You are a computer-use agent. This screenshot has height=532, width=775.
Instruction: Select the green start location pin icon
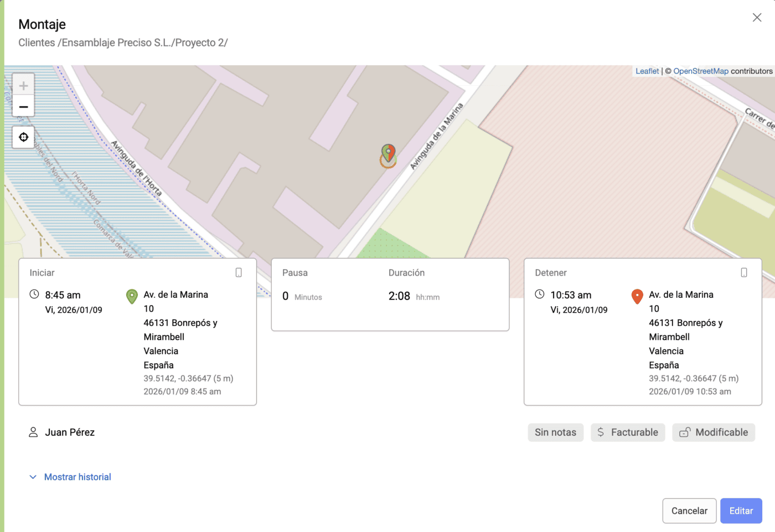point(131,297)
